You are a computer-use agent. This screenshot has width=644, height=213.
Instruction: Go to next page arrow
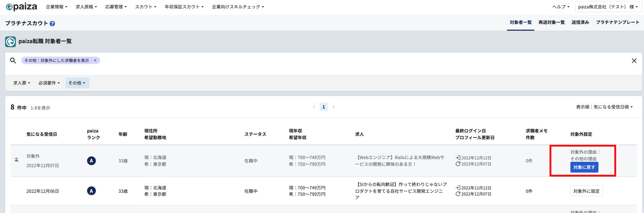tap(333, 107)
